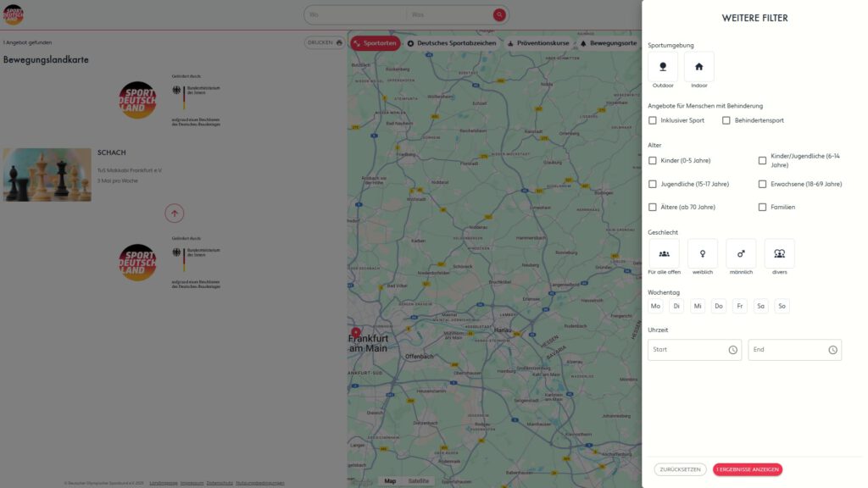This screenshot has height=488, width=868.
Task: Switch the map to Satellite view
Action: point(419,481)
